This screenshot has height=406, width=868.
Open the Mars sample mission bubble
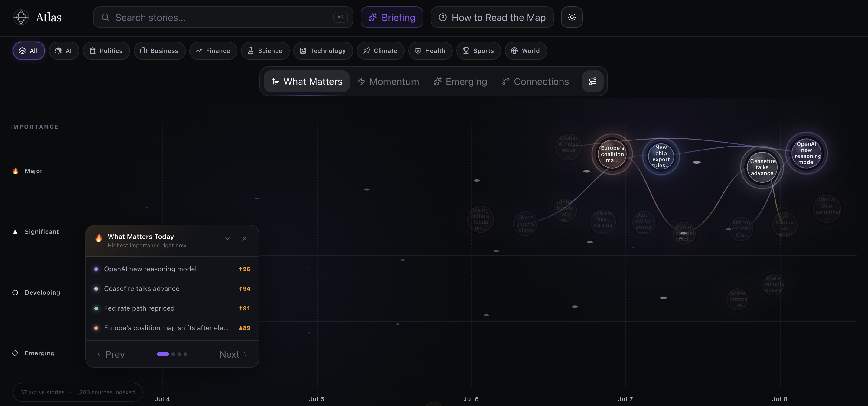[x=773, y=285]
